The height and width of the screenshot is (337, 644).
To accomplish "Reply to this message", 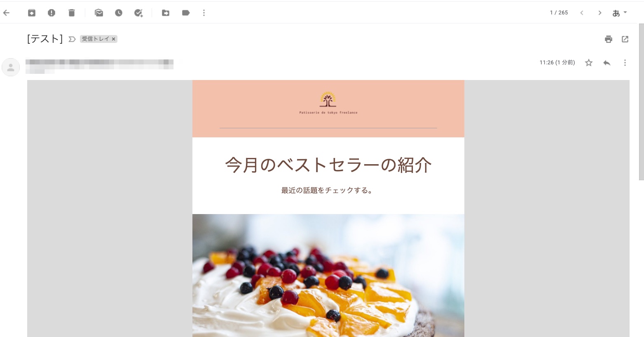I will [607, 63].
